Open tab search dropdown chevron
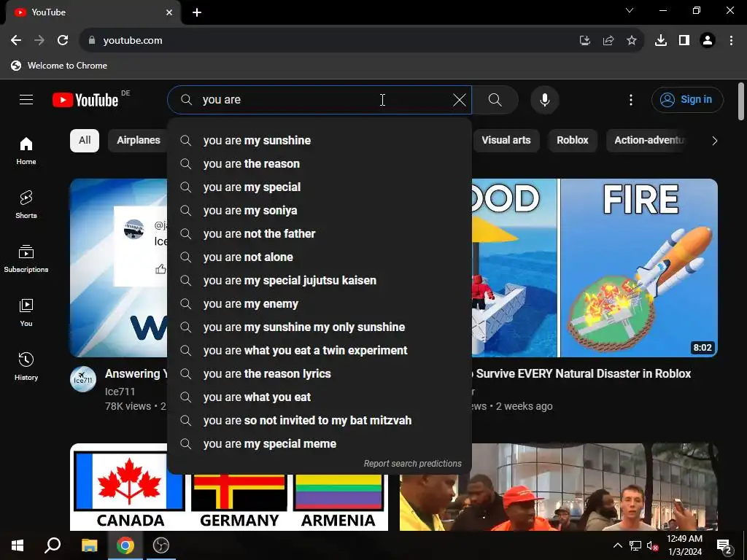Image resolution: width=747 pixels, height=560 pixels. (x=630, y=10)
